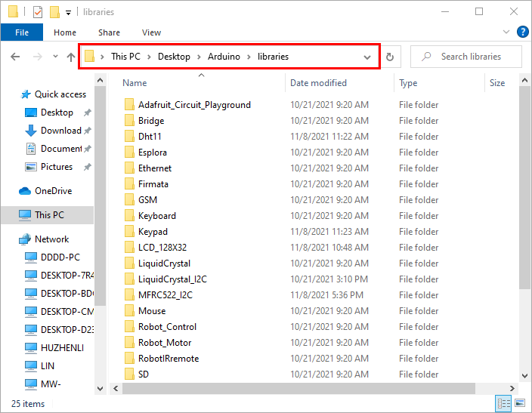Click the Forward navigation arrow
Screen dimensions: 532x413
coord(37,57)
